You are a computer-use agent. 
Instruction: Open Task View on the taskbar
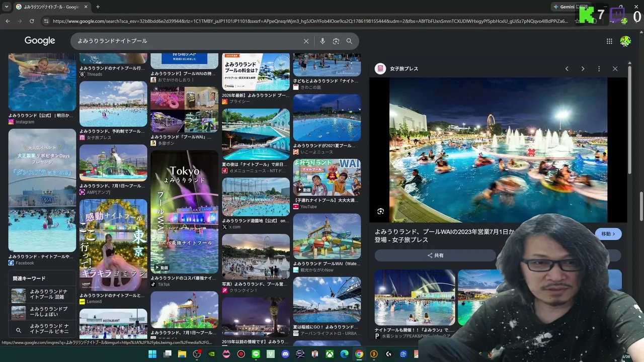point(168,354)
